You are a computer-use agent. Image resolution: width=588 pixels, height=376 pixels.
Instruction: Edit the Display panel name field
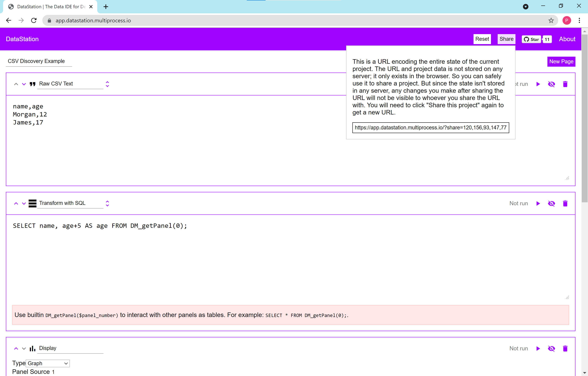(x=70, y=348)
